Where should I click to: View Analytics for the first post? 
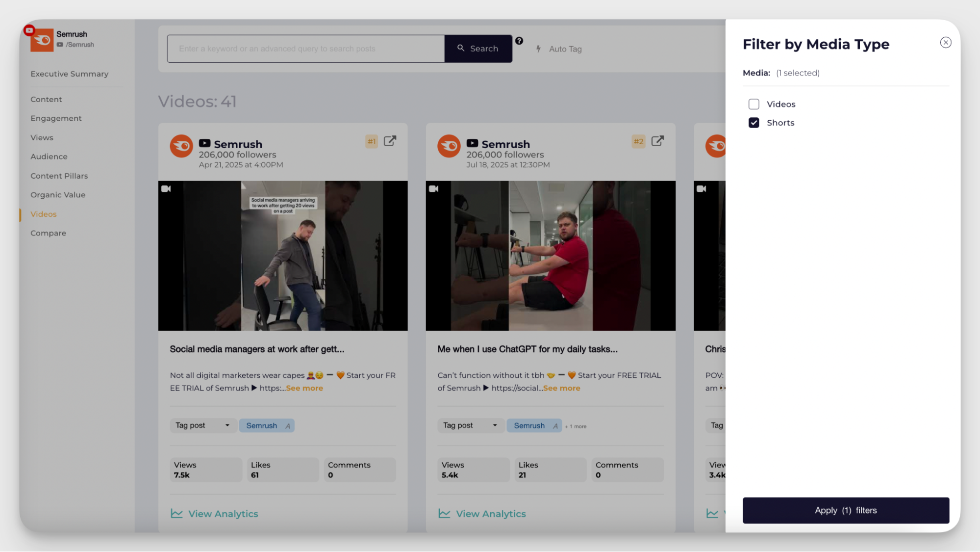coord(214,514)
